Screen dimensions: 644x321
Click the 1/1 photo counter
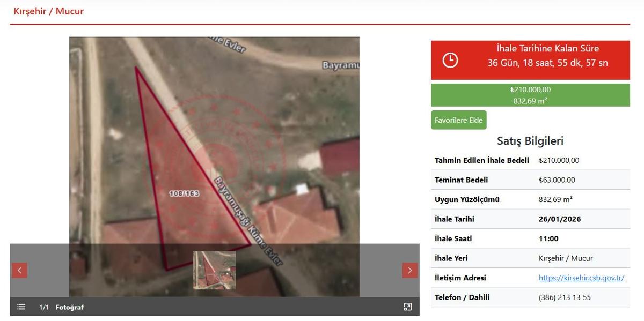(x=44, y=307)
